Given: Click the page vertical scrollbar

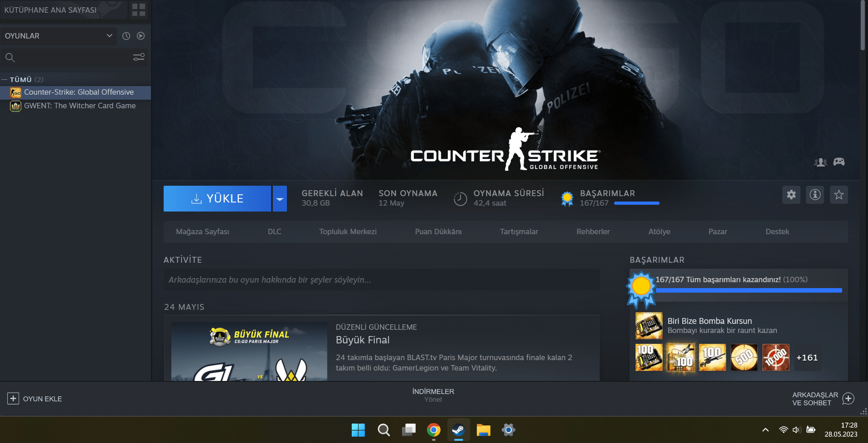Looking at the screenshot, I should [x=863, y=25].
